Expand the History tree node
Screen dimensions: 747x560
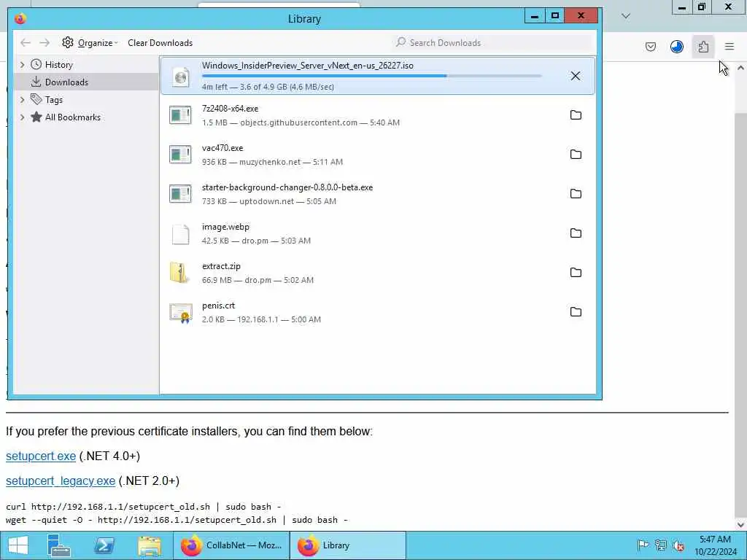pyautogui.click(x=22, y=64)
